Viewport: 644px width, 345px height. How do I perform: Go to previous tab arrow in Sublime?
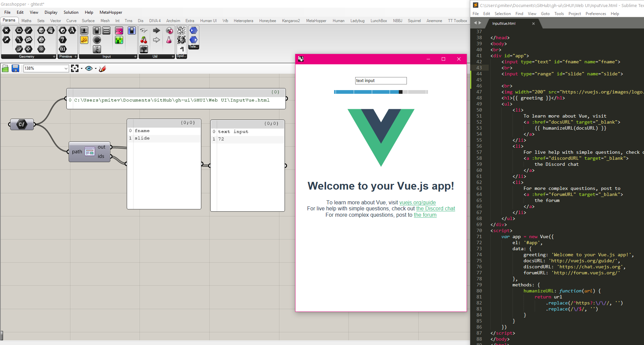click(x=475, y=23)
